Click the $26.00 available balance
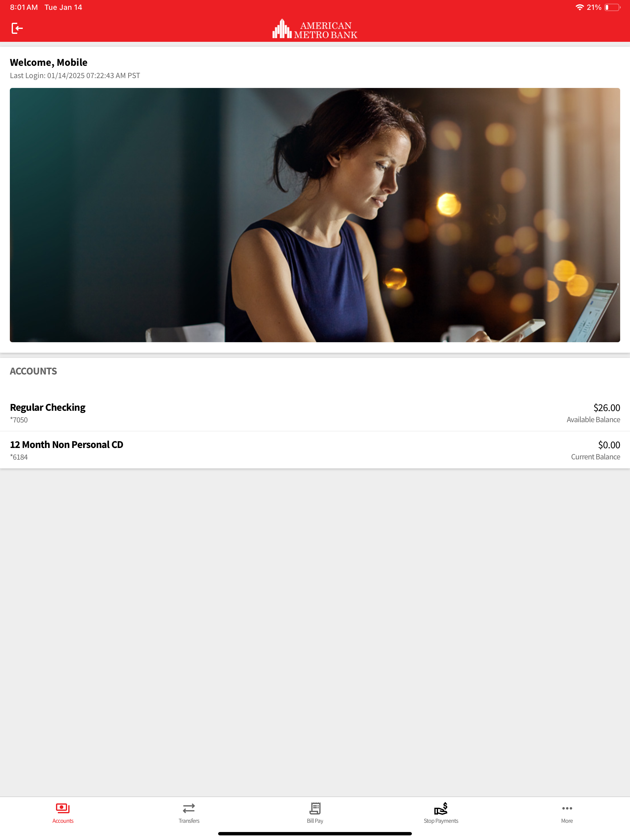This screenshot has width=630, height=840. (606, 407)
